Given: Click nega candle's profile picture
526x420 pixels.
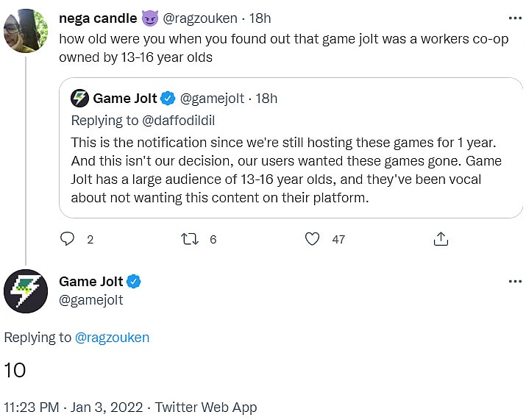Looking at the screenshot, I should coord(26,31).
